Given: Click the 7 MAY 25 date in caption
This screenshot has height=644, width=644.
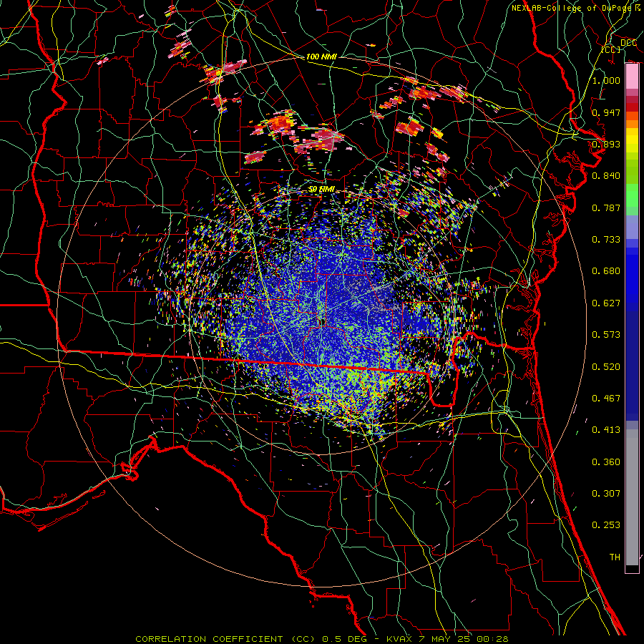Looking at the screenshot, I should [x=446, y=639].
